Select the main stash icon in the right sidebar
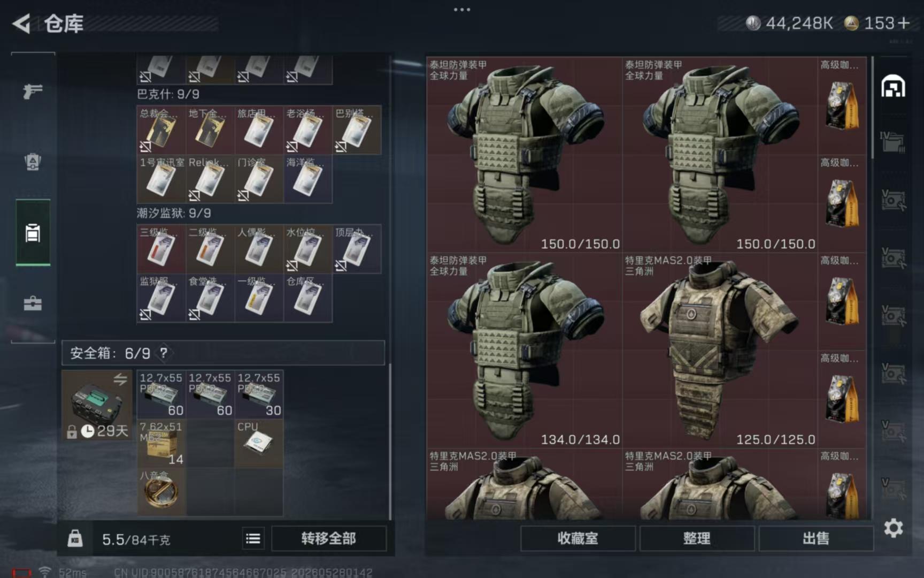The height and width of the screenshot is (578, 924). point(893,87)
